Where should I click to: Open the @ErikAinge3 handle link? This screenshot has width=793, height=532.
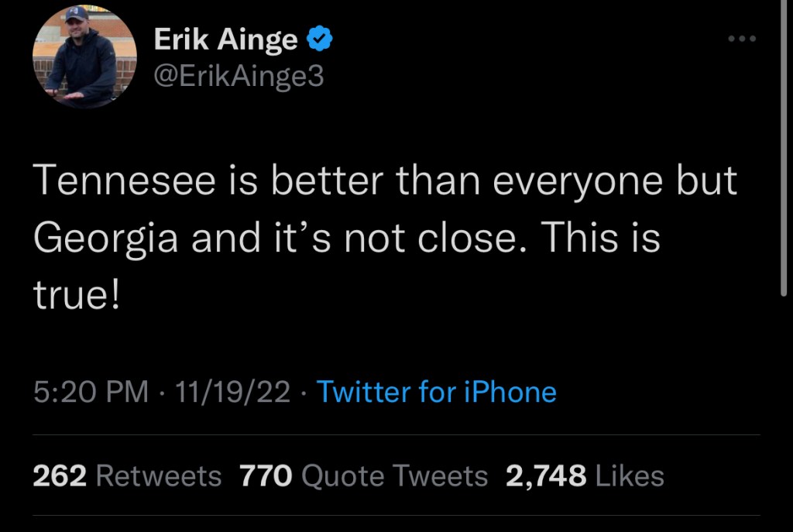(239, 77)
